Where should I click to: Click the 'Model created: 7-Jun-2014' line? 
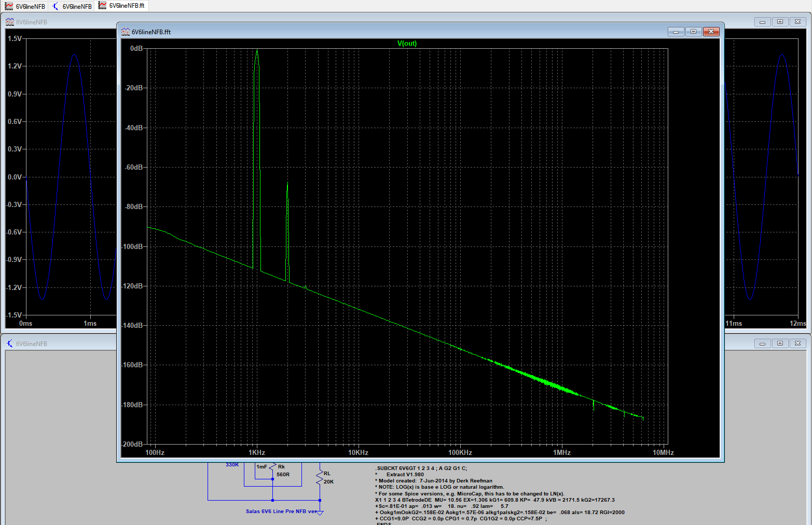(x=434, y=480)
